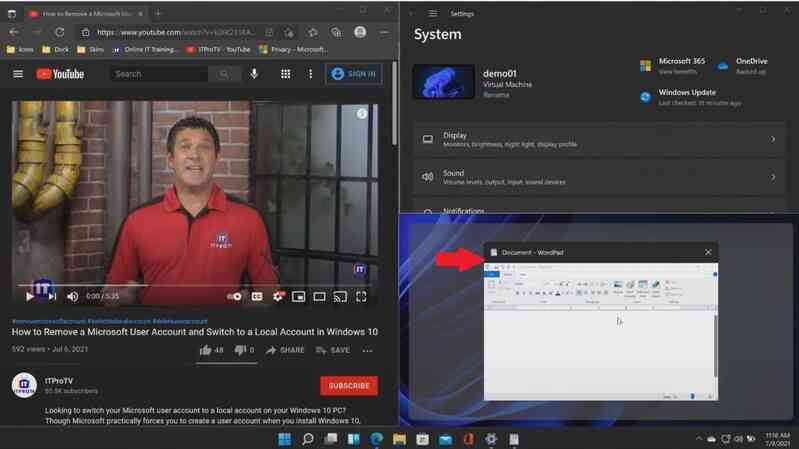
Task: Enter full screen video mode
Action: (x=361, y=296)
